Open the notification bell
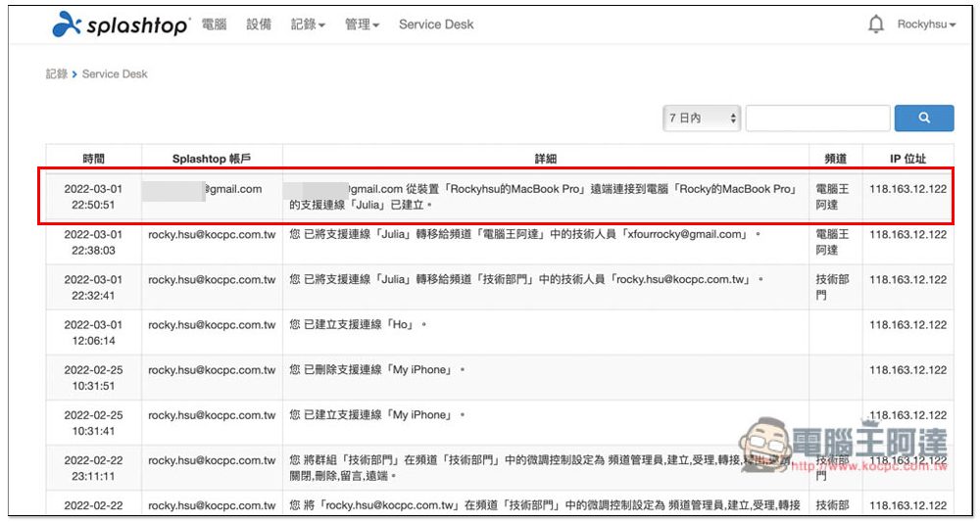The width and height of the screenshot is (980, 522). point(875,24)
